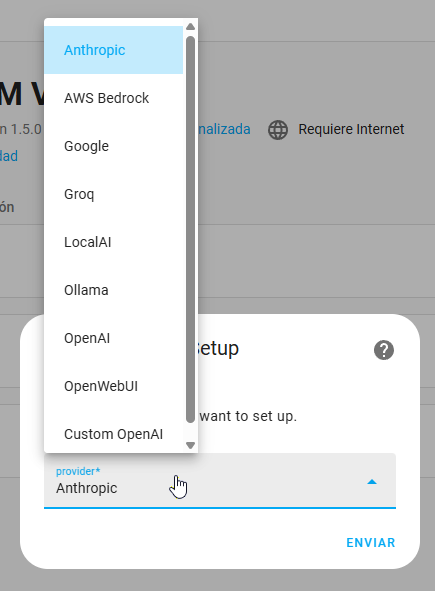Open the help question mark icon

pos(384,350)
